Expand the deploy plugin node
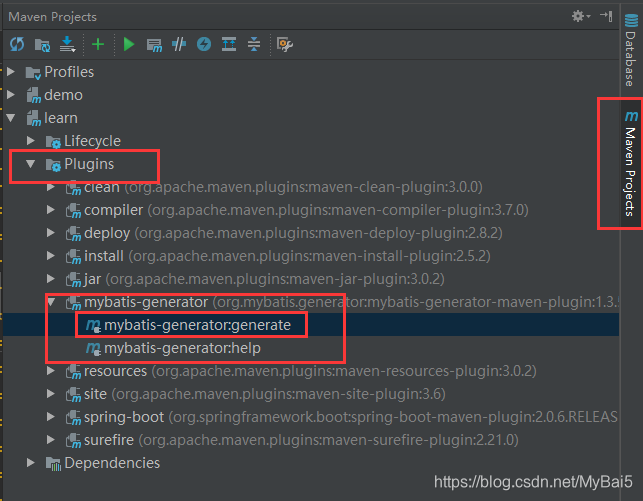 click(x=51, y=233)
